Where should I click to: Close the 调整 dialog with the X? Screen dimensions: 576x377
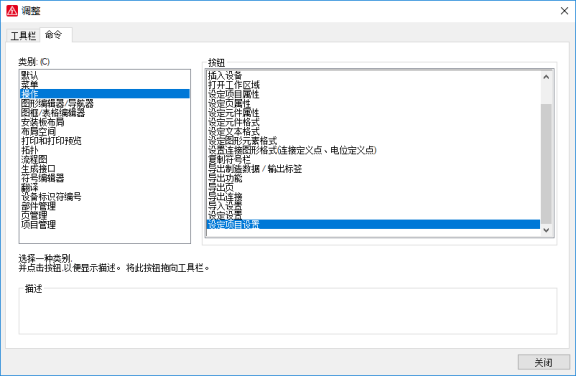tap(564, 11)
